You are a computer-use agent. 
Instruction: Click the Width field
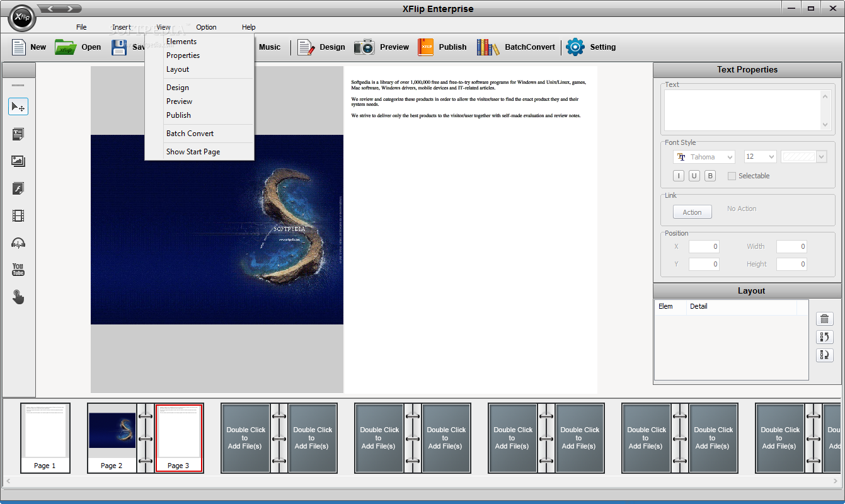[791, 246]
